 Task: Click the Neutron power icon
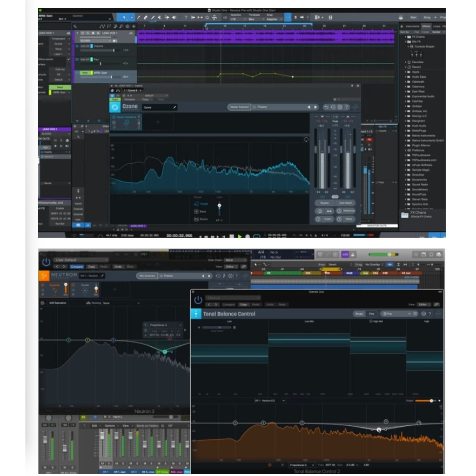[x=46, y=262]
